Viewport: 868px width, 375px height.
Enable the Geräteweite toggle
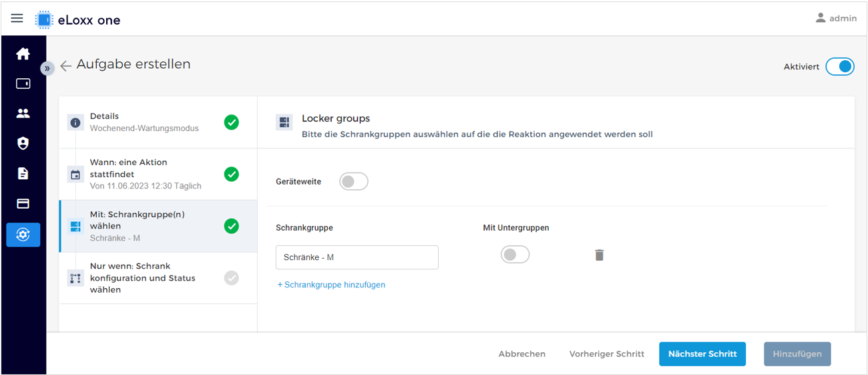(354, 181)
